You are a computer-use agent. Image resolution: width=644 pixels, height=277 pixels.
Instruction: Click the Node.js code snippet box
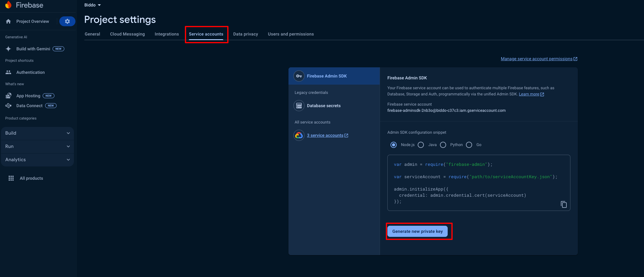pos(479,183)
